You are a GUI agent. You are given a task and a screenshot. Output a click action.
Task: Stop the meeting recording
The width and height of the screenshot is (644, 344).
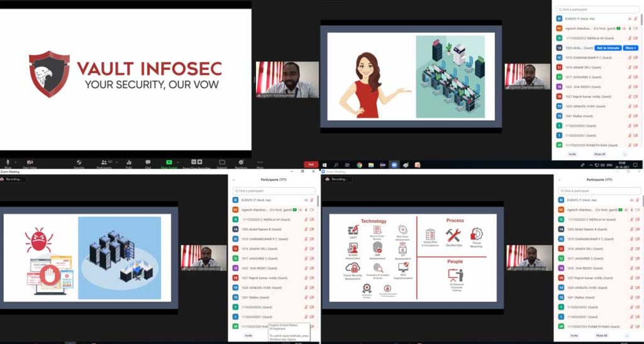199,162
